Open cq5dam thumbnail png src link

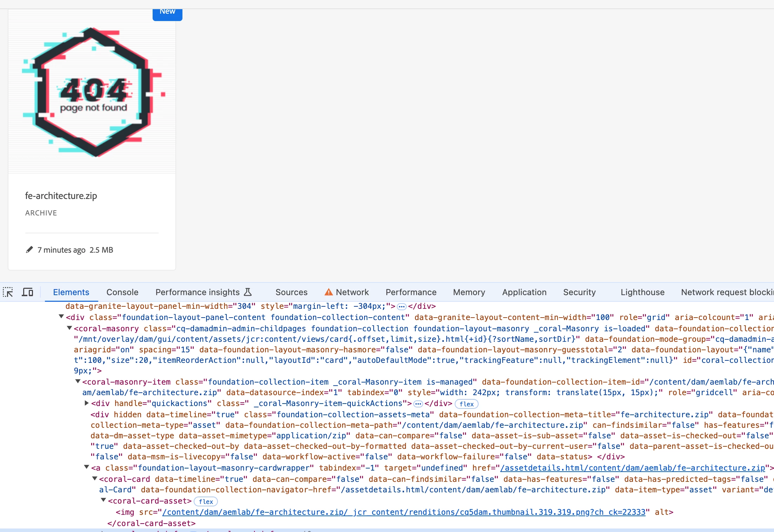[x=403, y=512]
